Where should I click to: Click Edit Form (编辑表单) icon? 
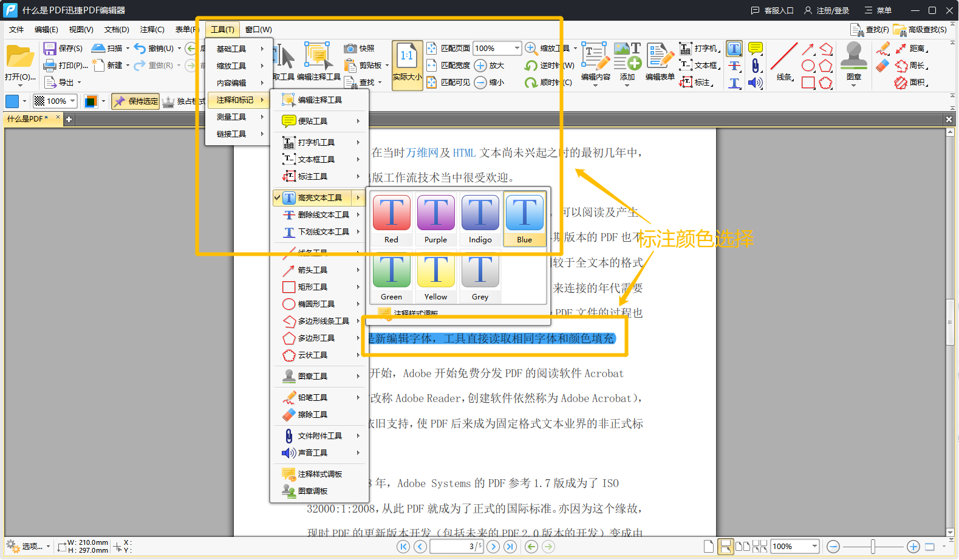(660, 56)
